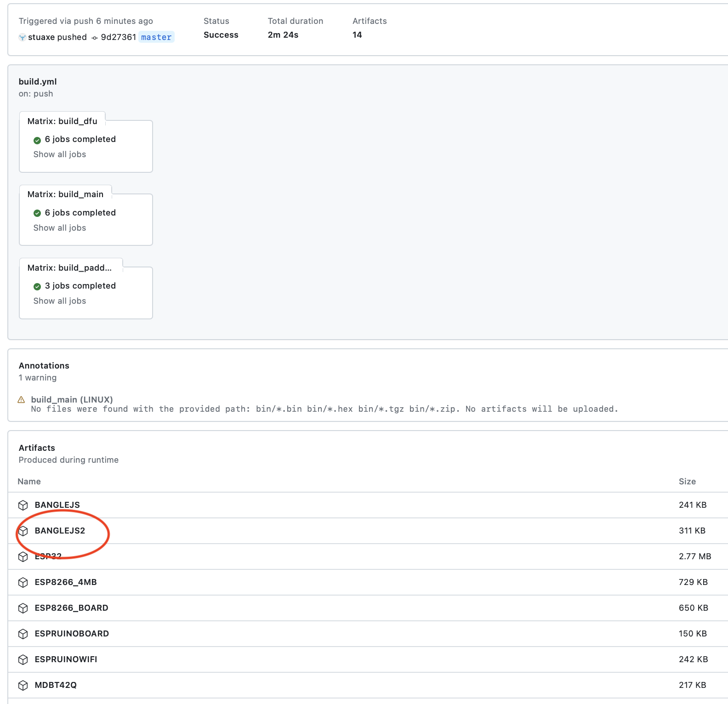Click the Success status value

click(221, 35)
